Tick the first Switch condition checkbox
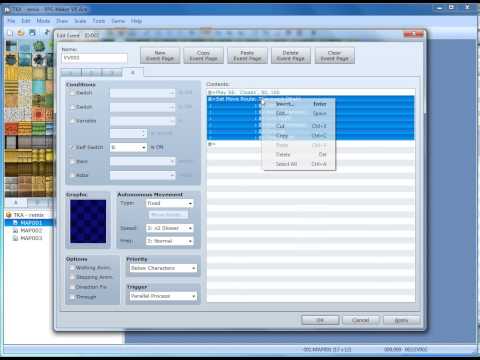The width and height of the screenshot is (480, 360). click(72, 93)
